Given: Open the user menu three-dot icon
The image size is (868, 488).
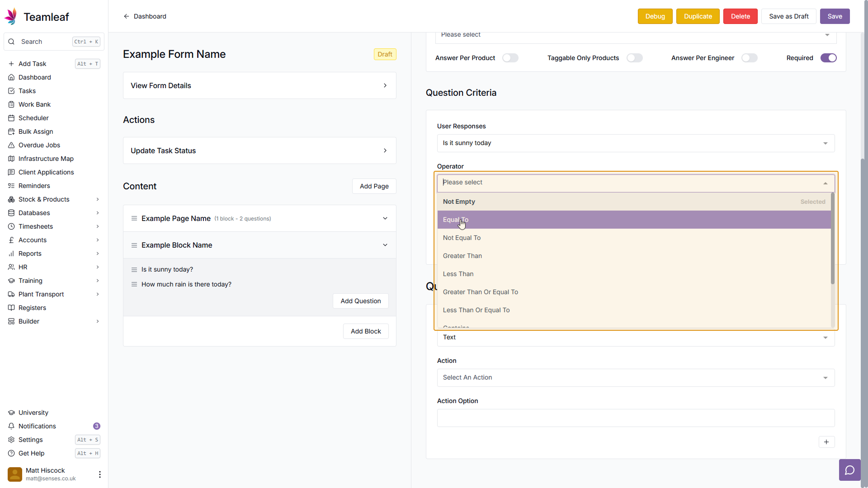Looking at the screenshot, I should 99,474.
